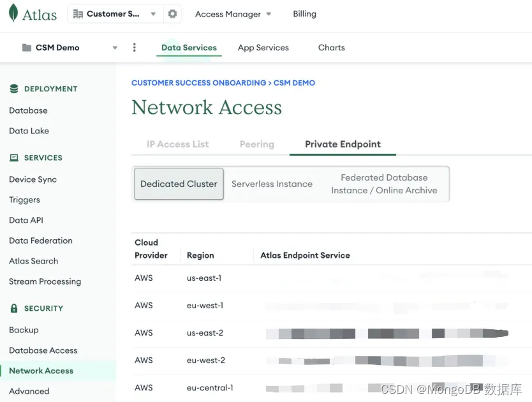Click the Atlas Endpoint Service column header

[305, 255]
